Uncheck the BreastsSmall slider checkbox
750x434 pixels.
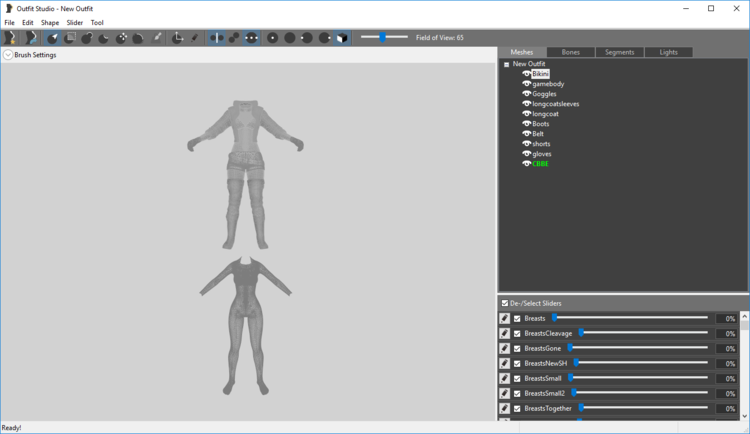pyautogui.click(x=517, y=378)
